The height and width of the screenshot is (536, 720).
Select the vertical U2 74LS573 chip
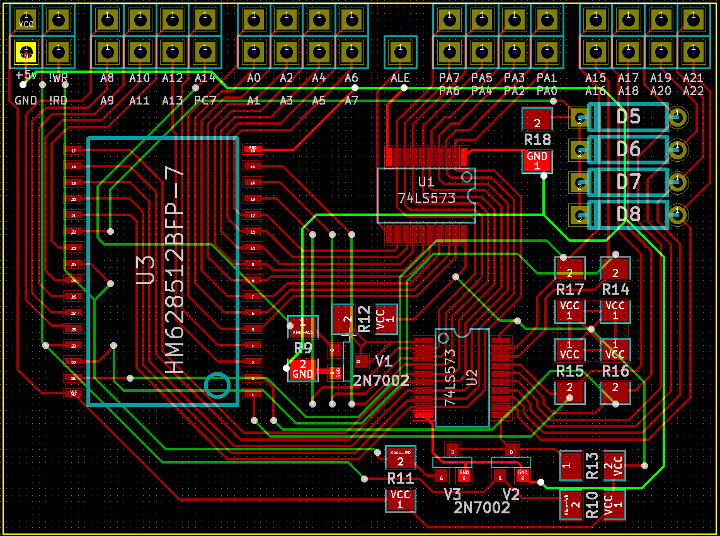pyautogui.click(x=462, y=377)
